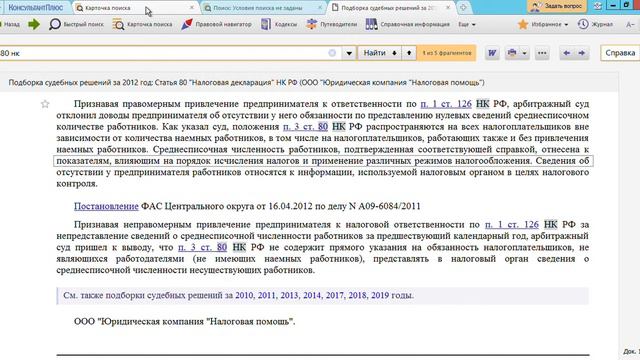Open the three-dots more actions menu
The height and width of the screenshot is (360, 640).
click(x=542, y=53)
